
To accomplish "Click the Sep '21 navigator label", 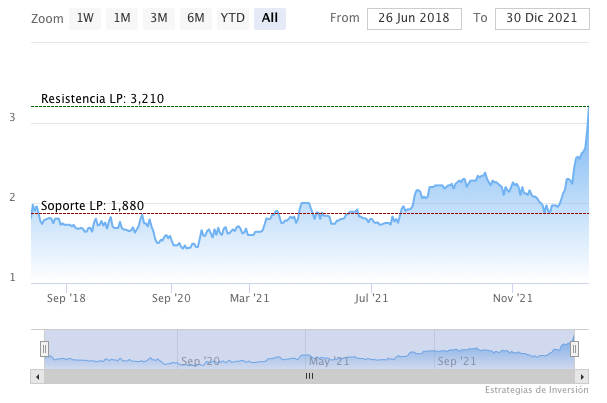I will pos(456,361).
